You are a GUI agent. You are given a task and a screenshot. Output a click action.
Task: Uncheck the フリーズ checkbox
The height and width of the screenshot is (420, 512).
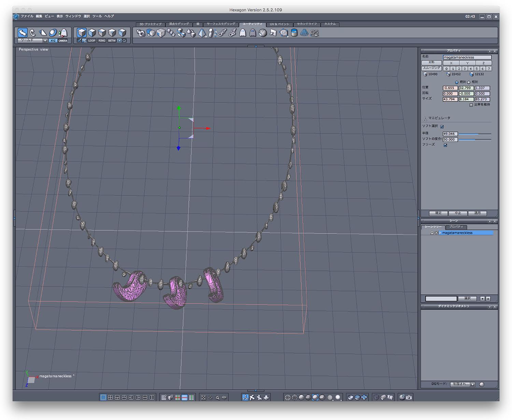pos(445,145)
